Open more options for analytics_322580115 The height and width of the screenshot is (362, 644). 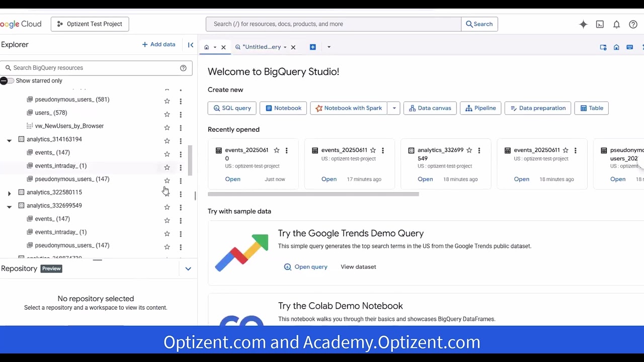click(181, 194)
